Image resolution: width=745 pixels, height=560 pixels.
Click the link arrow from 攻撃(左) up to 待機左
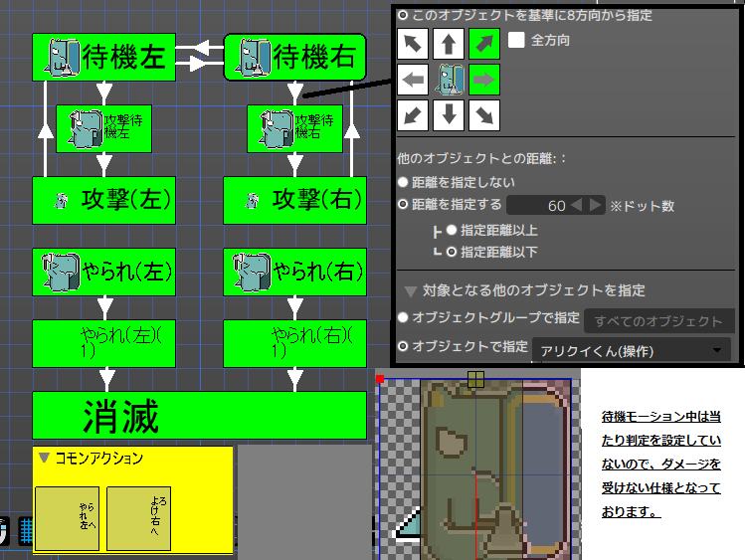click(x=45, y=129)
